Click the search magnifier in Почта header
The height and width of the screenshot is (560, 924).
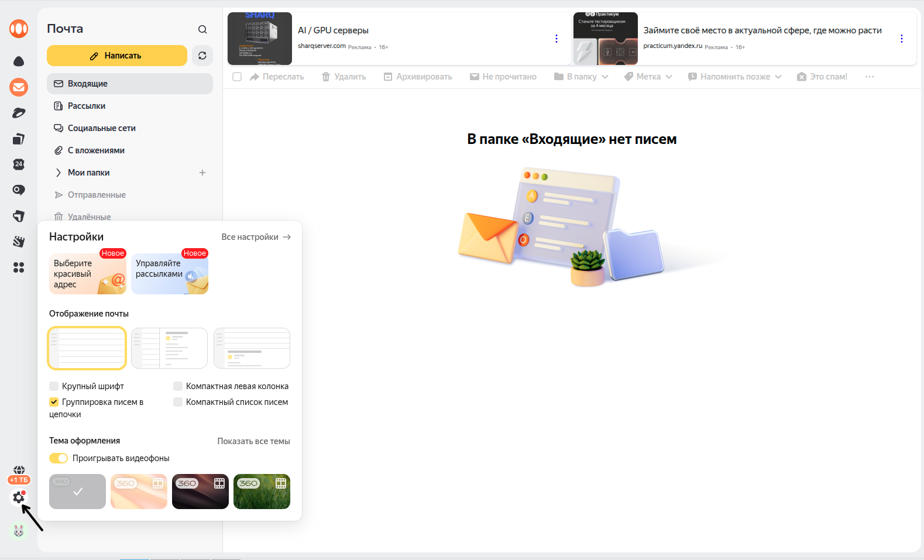pyautogui.click(x=202, y=29)
